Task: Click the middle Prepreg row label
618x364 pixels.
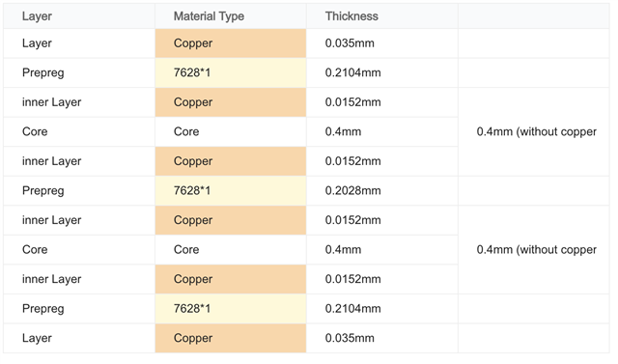Action: (x=42, y=191)
